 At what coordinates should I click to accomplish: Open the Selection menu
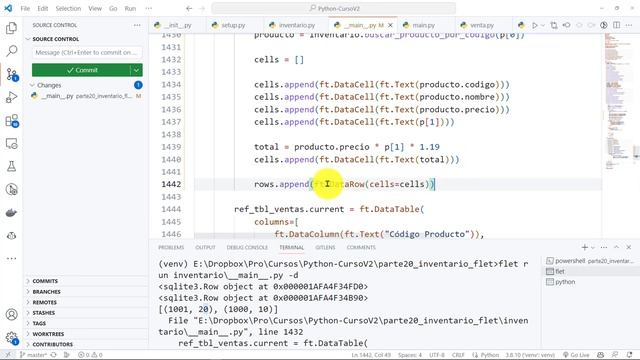click(68, 8)
